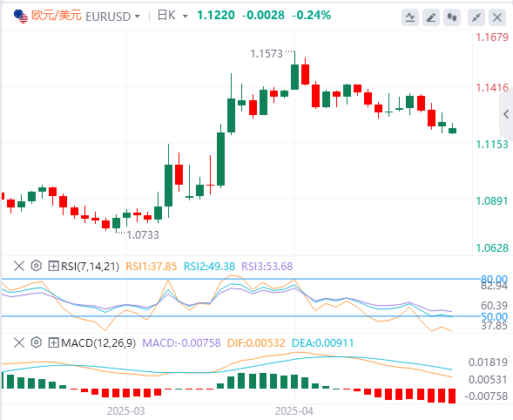Click the 1.1573 high price marker
This screenshot has height=420, width=513.
[267, 54]
